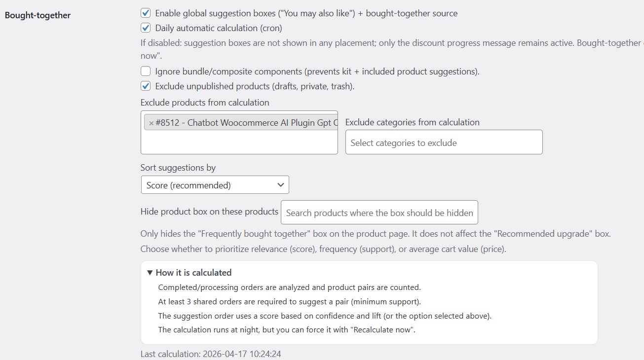Enable Ignore bundle/composite components checkbox
Viewport: 644px width, 360px height.
(146, 72)
